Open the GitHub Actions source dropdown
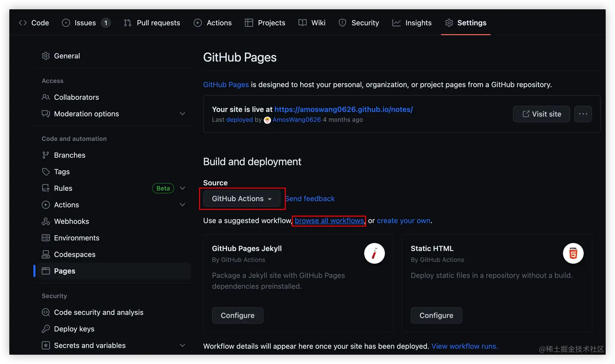615x364 pixels. pos(242,199)
